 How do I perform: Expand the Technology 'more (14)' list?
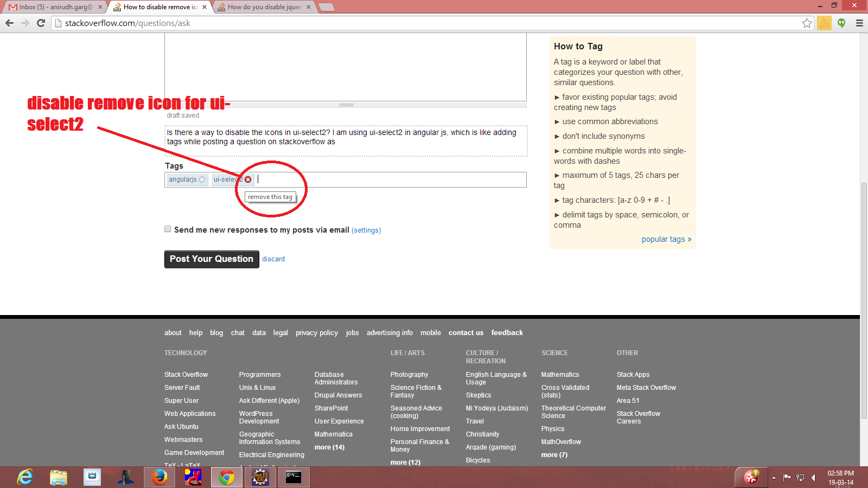329,447
